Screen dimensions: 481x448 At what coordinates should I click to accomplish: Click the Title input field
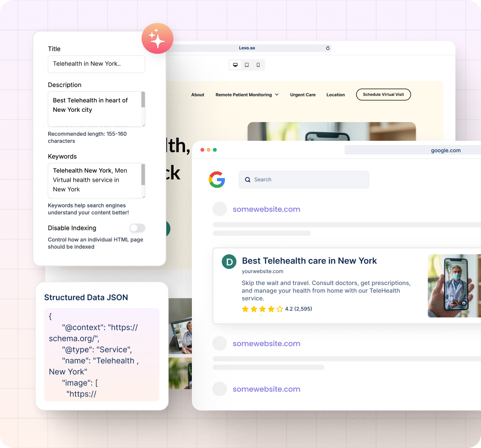coord(96,64)
